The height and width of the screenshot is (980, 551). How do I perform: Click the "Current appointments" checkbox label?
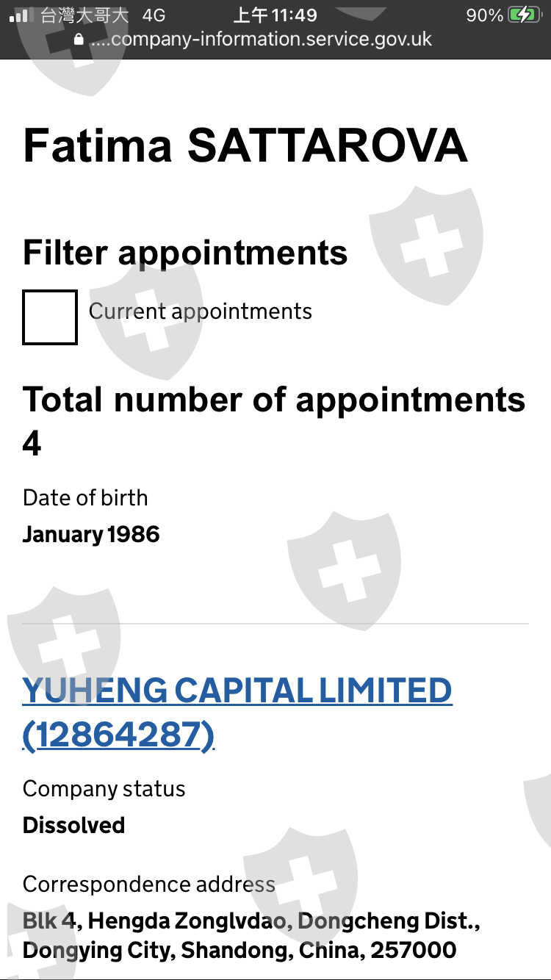pyautogui.click(x=200, y=311)
